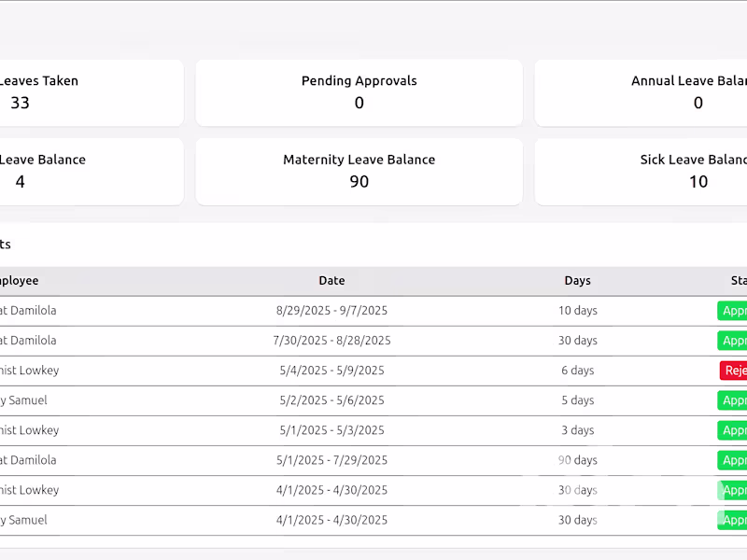747x560 pixels.
Task: Click the 5/1/2025 - 7/29/2025 date range
Action: click(x=331, y=460)
